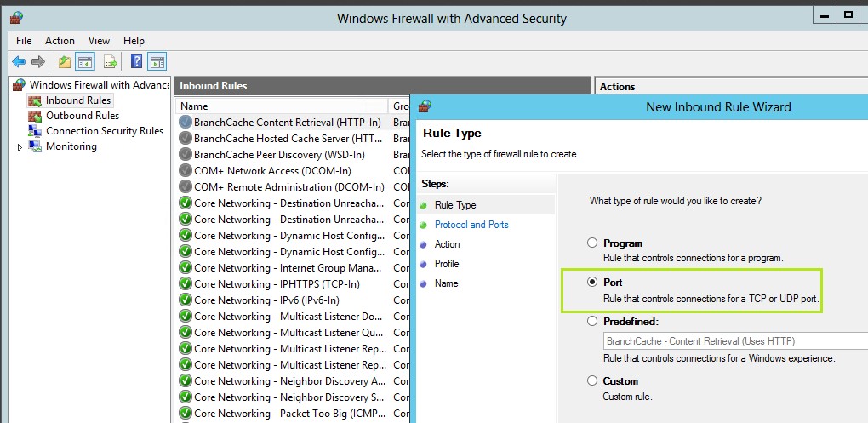The width and height of the screenshot is (868, 423).
Task: Open the File menu
Action: pos(24,40)
